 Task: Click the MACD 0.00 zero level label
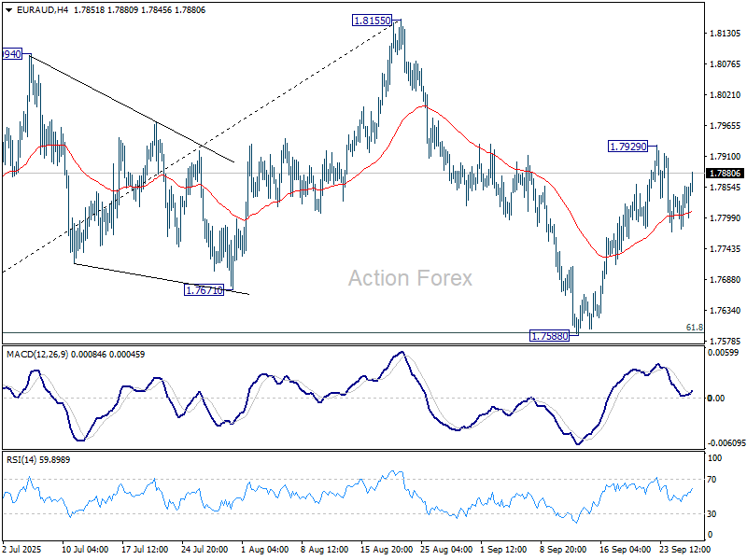715,399
